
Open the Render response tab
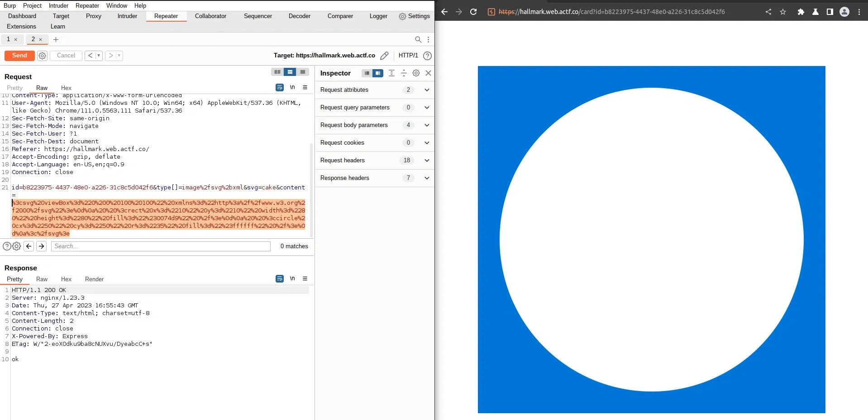tap(94, 279)
